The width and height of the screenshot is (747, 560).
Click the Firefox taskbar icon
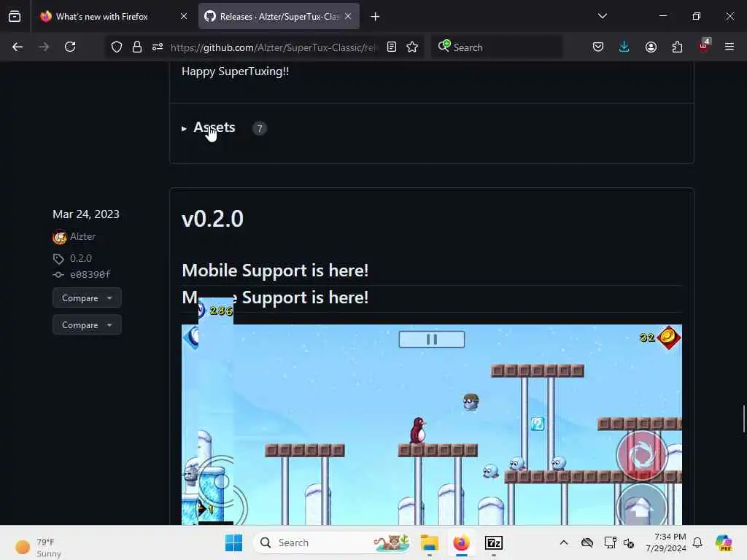(461, 542)
